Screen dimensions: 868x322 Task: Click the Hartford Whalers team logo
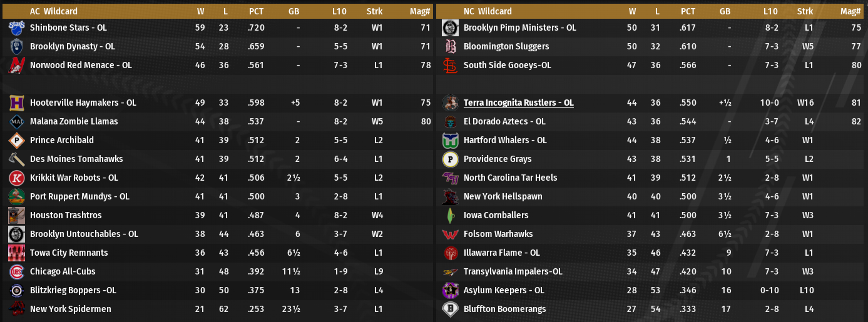coord(450,140)
